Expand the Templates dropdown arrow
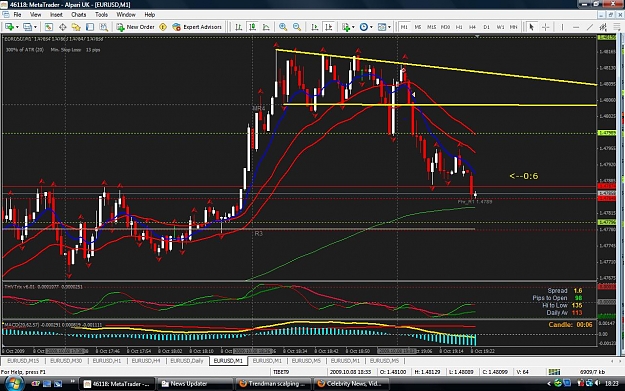Screen dimensions: 625x391 [389, 27]
